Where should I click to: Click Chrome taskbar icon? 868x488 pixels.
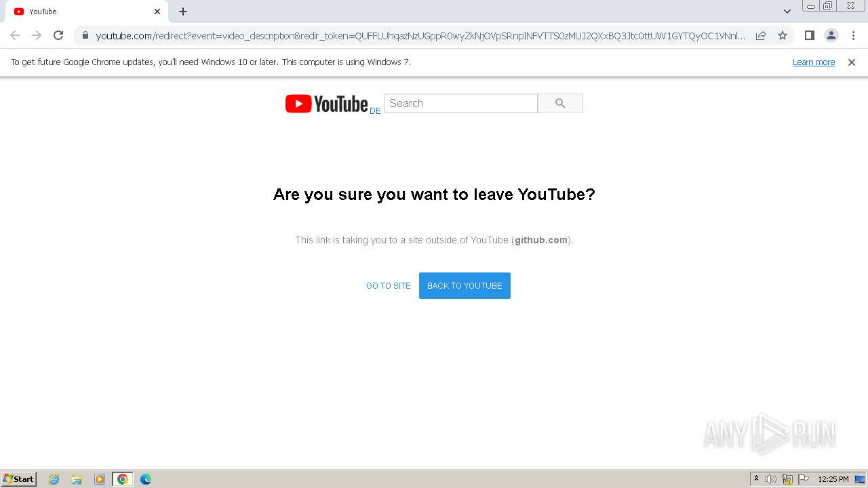[123, 479]
